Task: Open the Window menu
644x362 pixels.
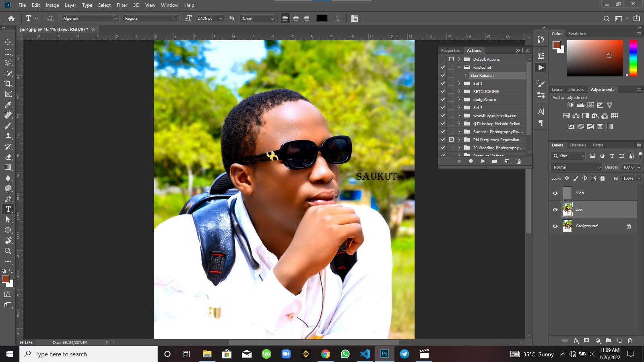Action: tap(169, 5)
